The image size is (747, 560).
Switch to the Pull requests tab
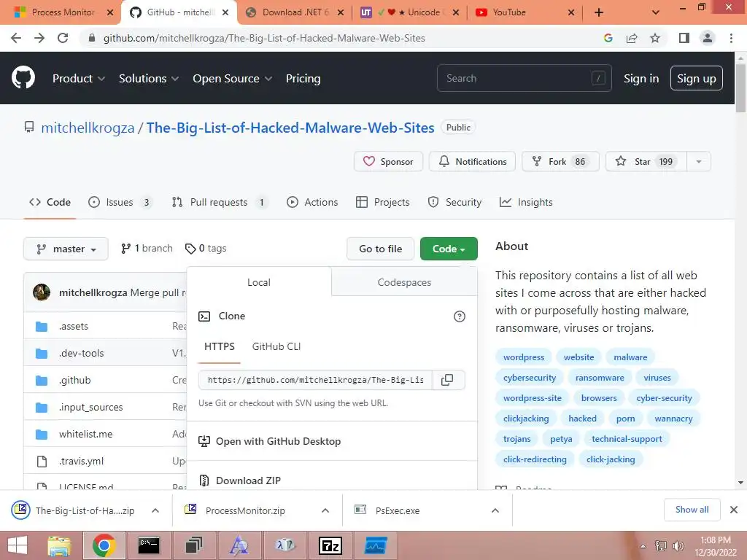[x=220, y=203]
